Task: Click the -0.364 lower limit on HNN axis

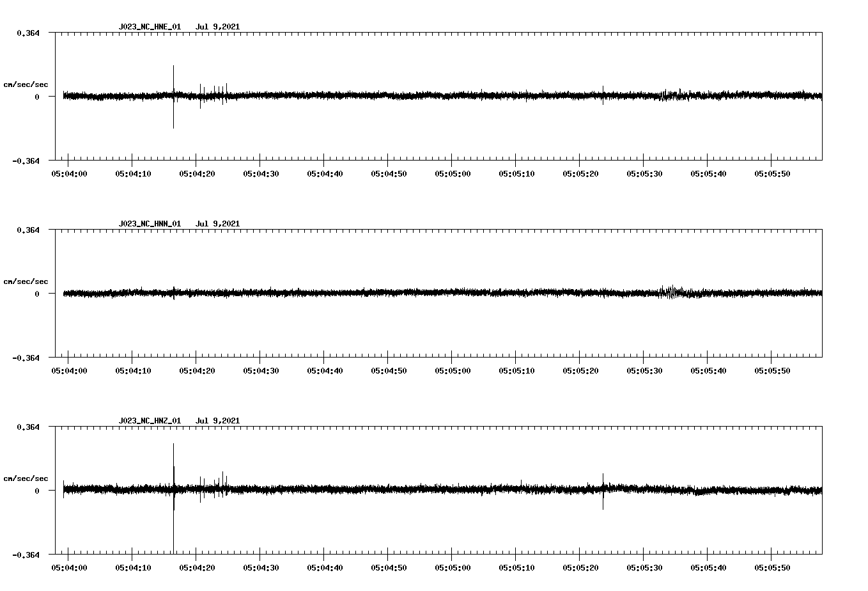Action: coord(26,358)
